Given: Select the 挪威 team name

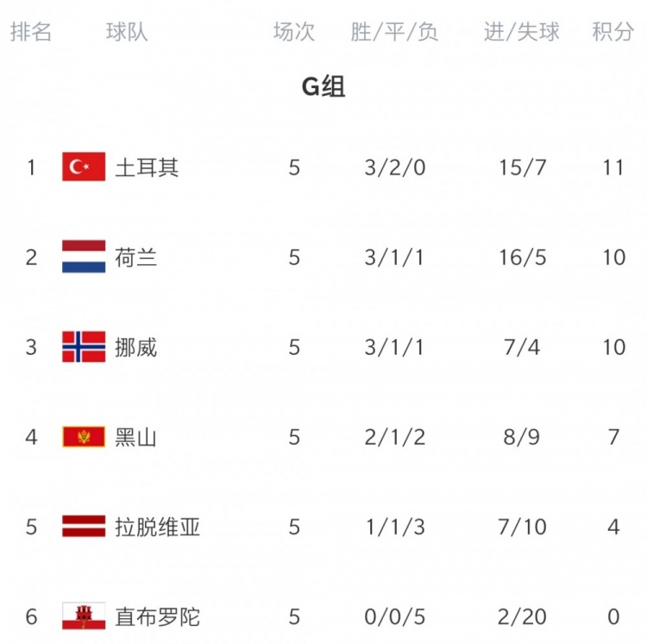Looking at the screenshot, I should pyautogui.click(x=136, y=347).
